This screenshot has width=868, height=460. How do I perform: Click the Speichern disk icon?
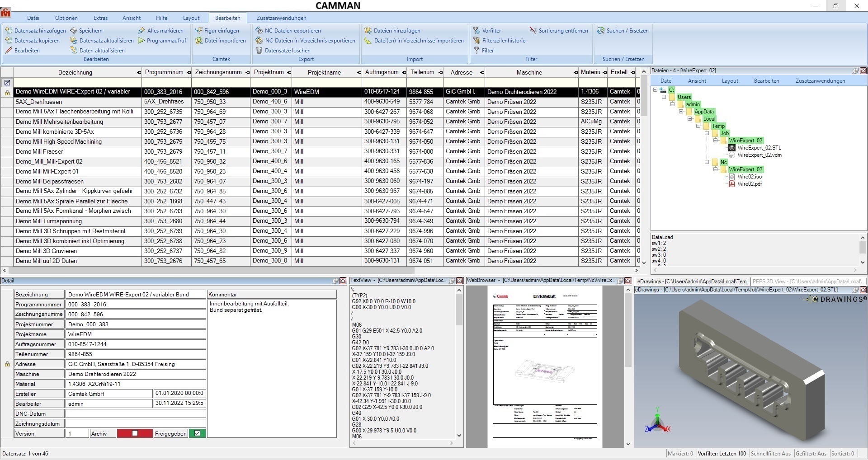(x=74, y=31)
